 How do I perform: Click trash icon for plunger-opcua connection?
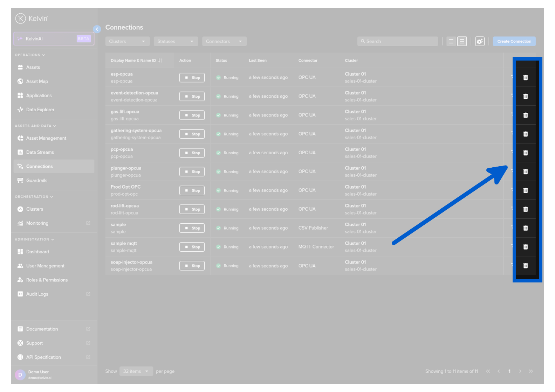pyautogui.click(x=525, y=172)
